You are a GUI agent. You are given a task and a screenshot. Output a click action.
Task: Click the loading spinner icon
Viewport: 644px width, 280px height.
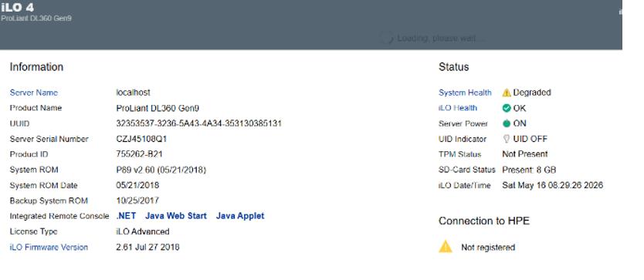[x=386, y=39]
